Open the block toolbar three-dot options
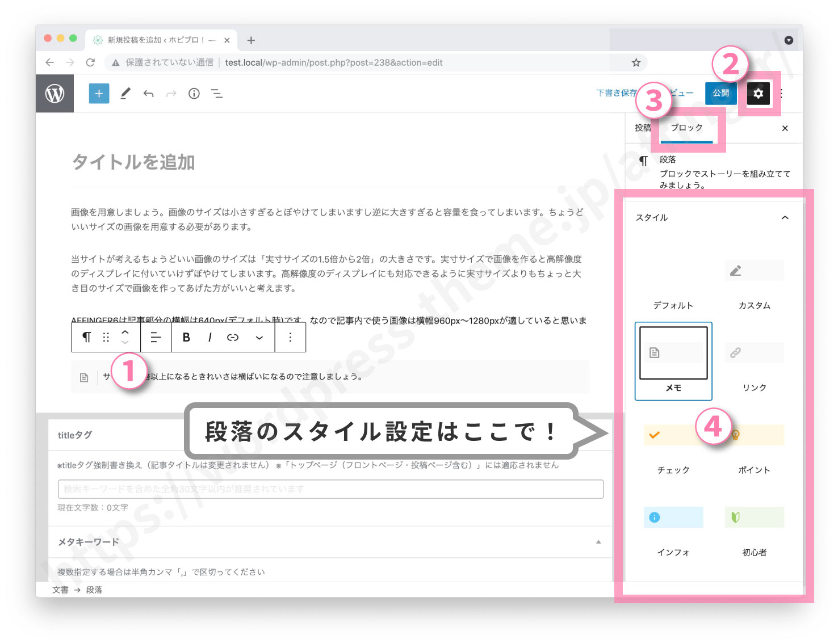838x644 pixels. [x=290, y=337]
